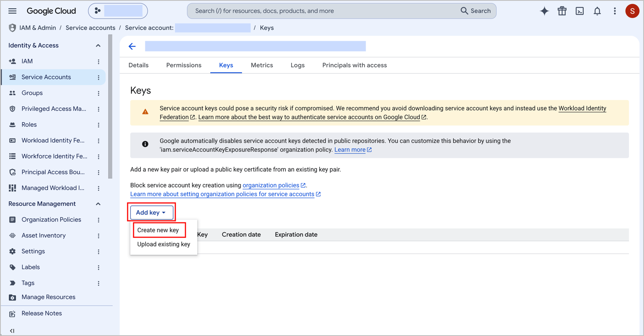Click the sidebar vertical scrollbar
Screen dimensions: 644x336
coord(110,107)
